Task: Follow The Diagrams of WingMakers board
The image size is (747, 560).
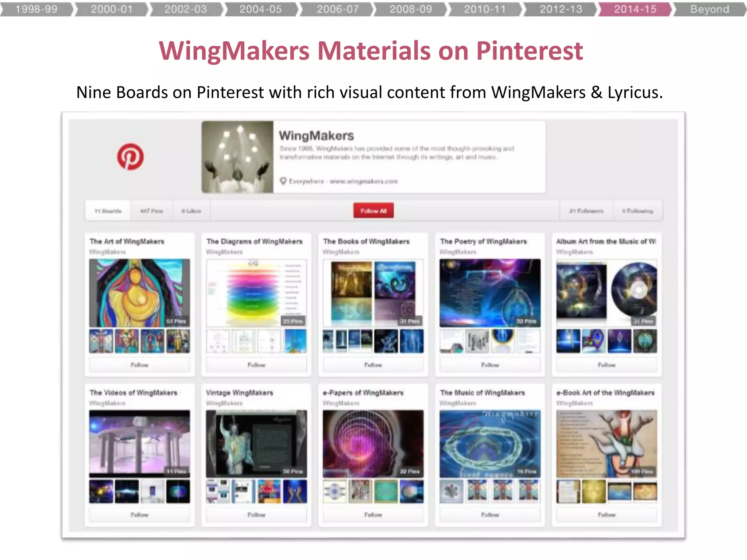Action: pos(256,365)
